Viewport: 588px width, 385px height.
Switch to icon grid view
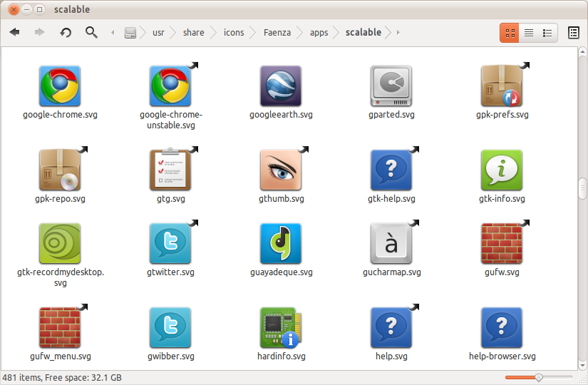pos(510,33)
